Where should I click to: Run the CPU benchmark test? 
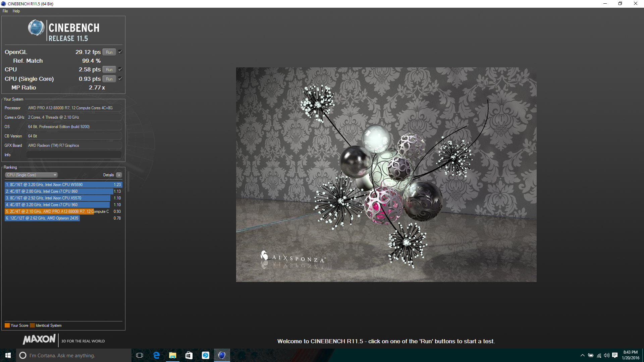tap(109, 69)
